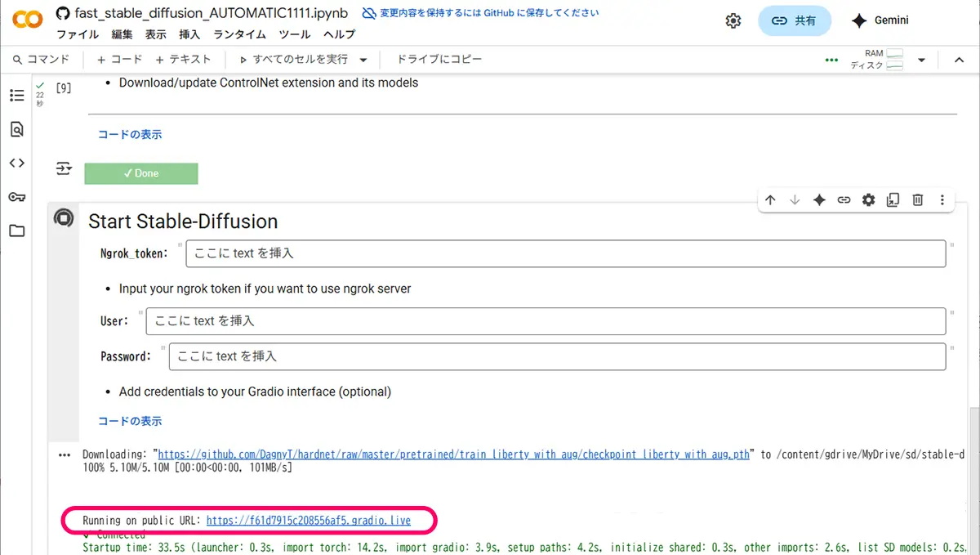980x555 pixels.
Task: Click ドライブにコピー button
Action: pos(439,60)
